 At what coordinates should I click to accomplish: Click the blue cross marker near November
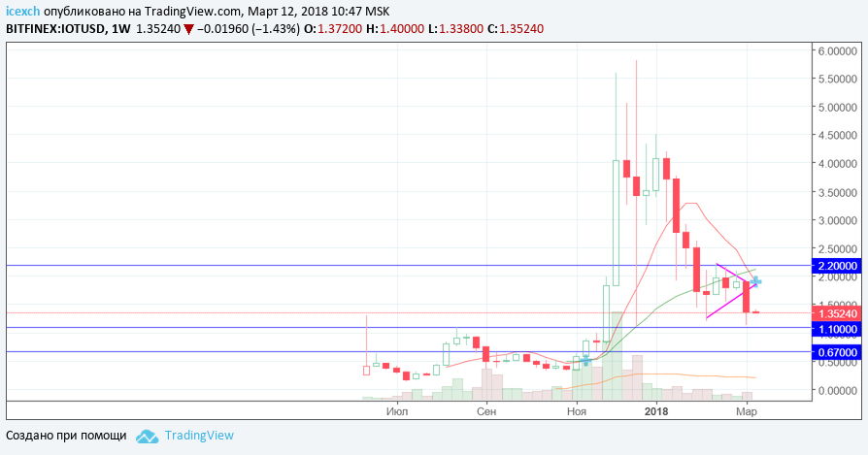point(585,361)
